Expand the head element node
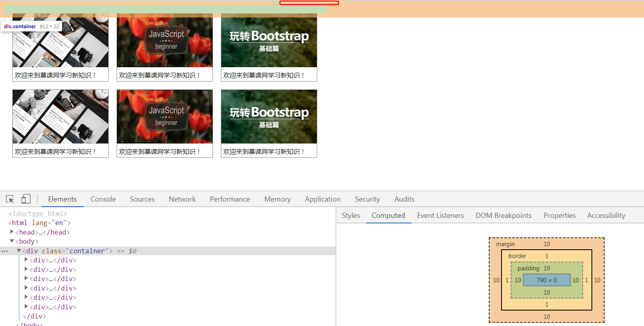Viewport: 644px width, 326px height. coord(12,232)
